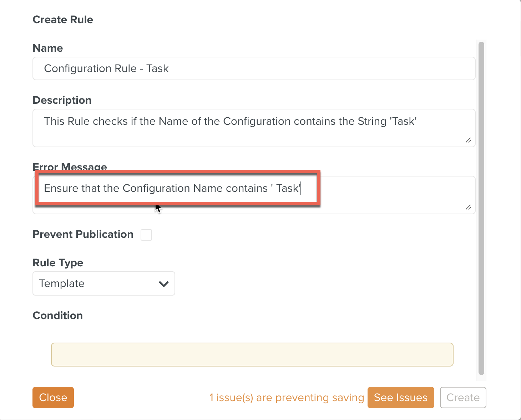Click the Prevent Publication label
Image resolution: width=521 pixels, height=420 pixels.
point(83,234)
